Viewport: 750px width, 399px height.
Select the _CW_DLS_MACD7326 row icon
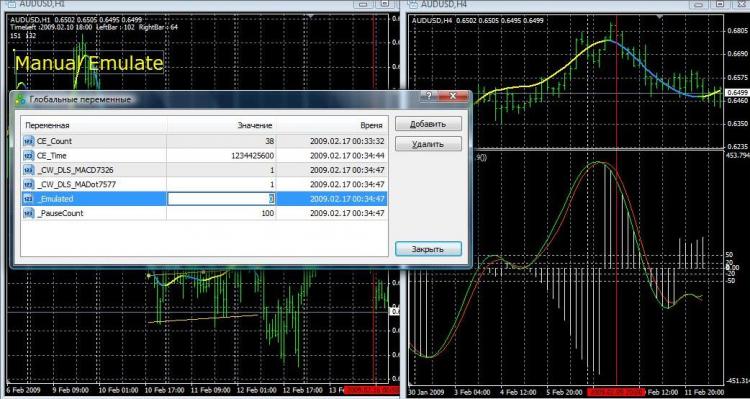click(29, 170)
